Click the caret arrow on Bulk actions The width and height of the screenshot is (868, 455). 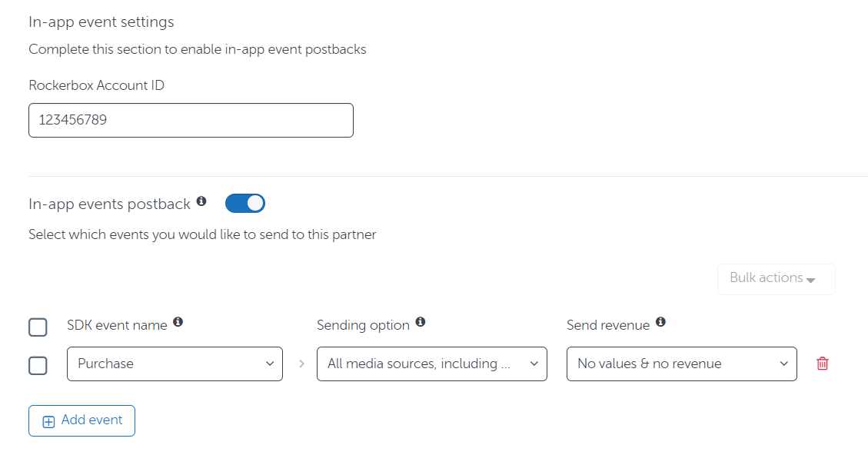click(811, 280)
